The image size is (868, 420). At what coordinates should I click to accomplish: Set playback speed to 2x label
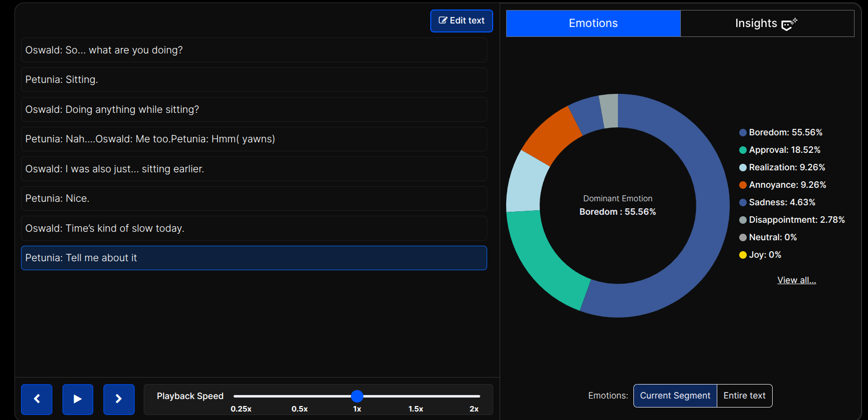(474, 409)
